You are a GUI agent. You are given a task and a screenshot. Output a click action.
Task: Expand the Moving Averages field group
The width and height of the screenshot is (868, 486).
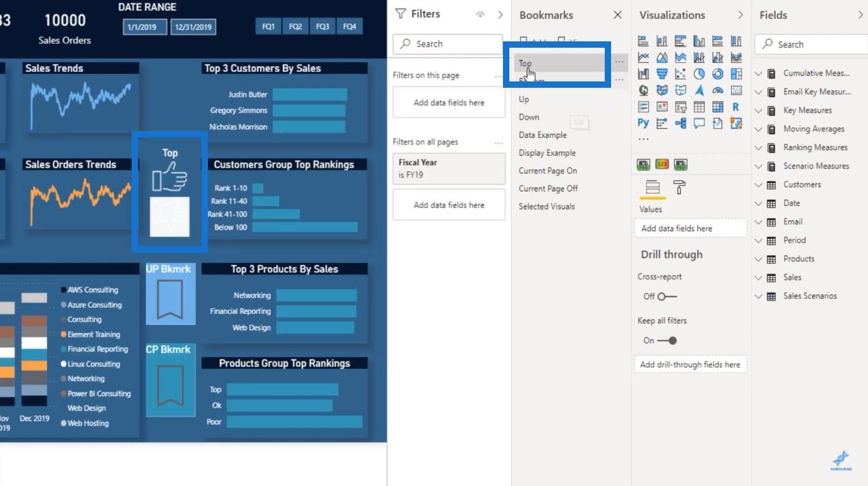pos(759,128)
